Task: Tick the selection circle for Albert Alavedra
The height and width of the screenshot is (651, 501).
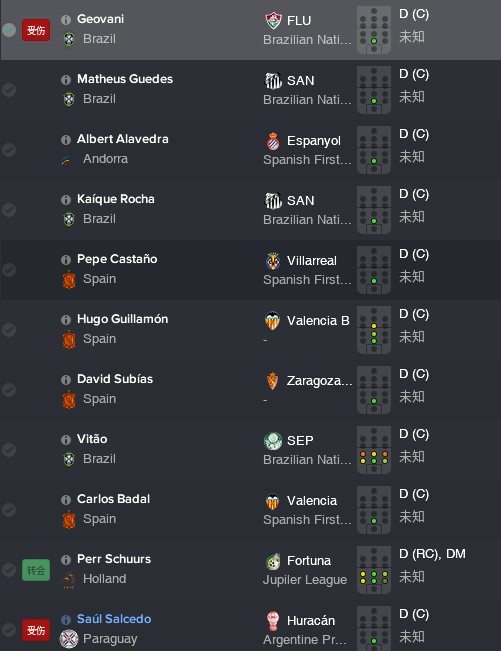Action: tap(9, 150)
